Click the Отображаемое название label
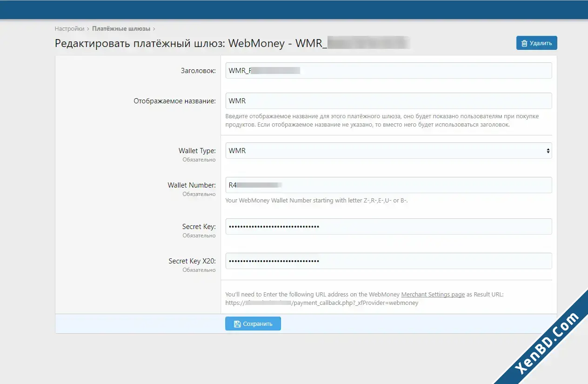The height and width of the screenshot is (384, 588). point(174,101)
